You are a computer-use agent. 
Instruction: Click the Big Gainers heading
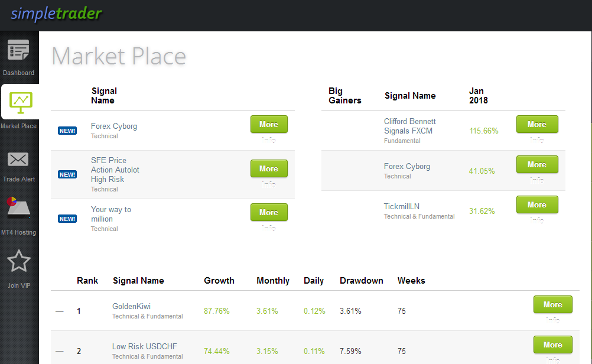344,96
